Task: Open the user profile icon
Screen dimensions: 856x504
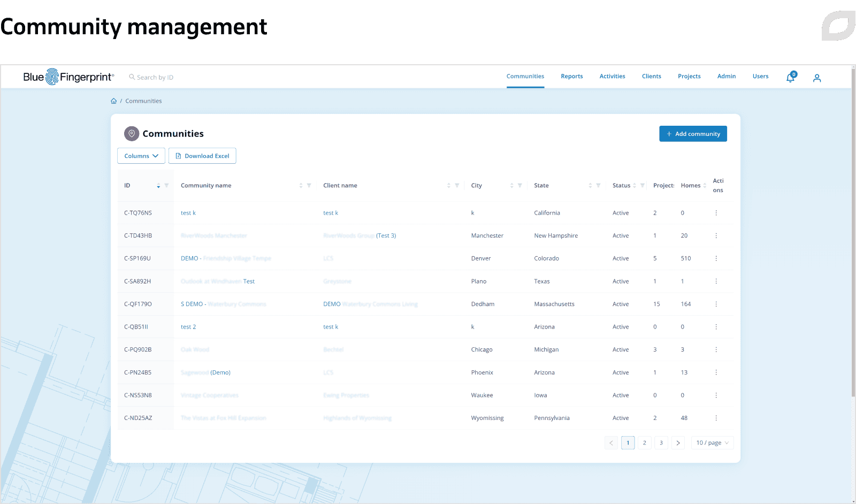Action: coord(817,78)
